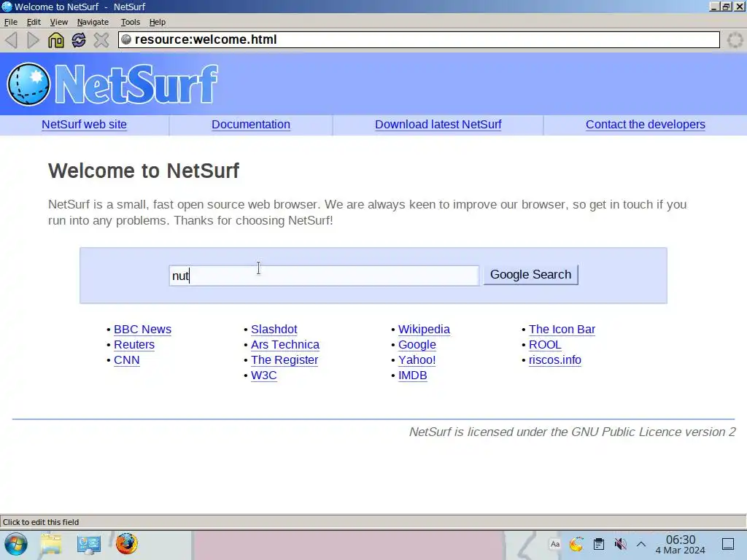Viewport: 747px width, 560px height.
Task: Click the throbber activity icon
Action: click(x=735, y=40)
